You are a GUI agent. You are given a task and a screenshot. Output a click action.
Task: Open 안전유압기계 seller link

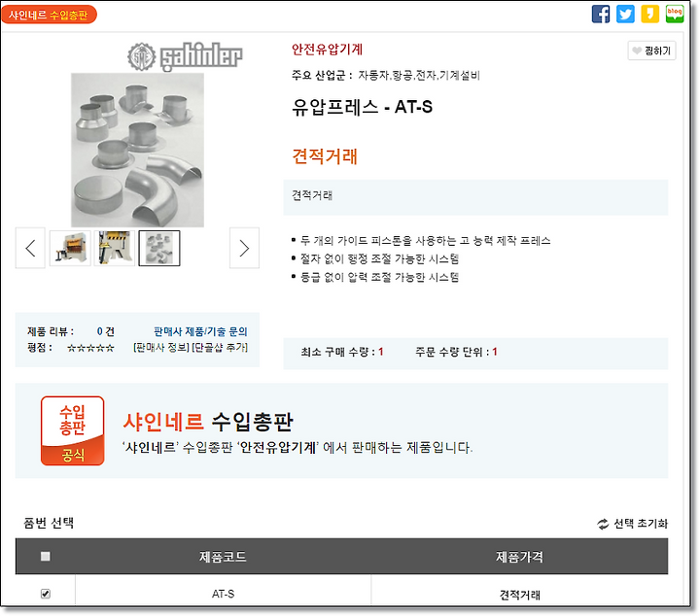[327, 49]
